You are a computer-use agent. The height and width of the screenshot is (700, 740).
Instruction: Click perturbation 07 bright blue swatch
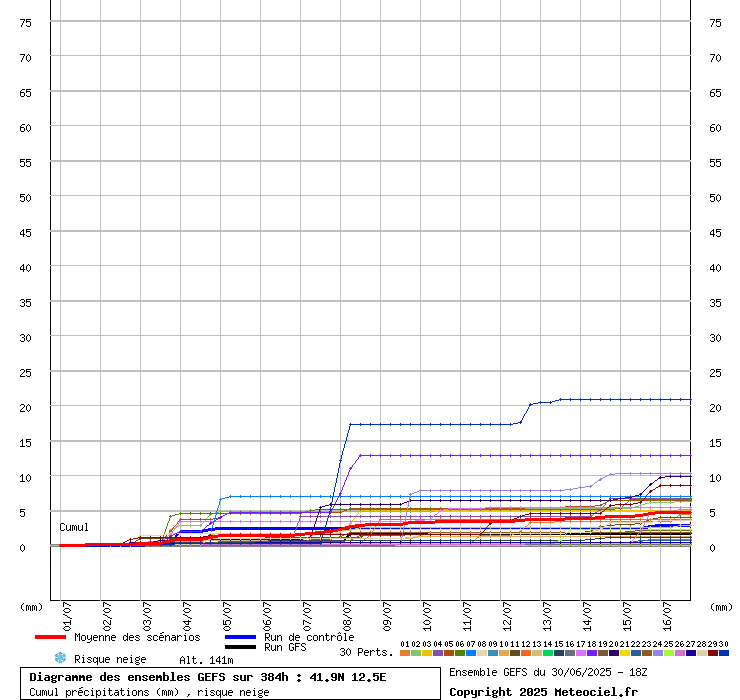(x=471, y=653)
